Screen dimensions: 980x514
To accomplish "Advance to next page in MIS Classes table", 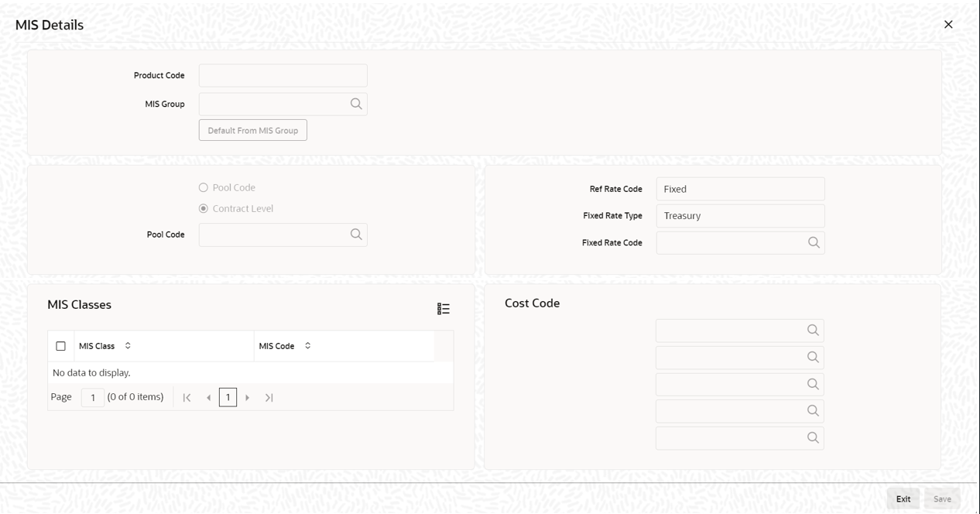I will [248, 397].
